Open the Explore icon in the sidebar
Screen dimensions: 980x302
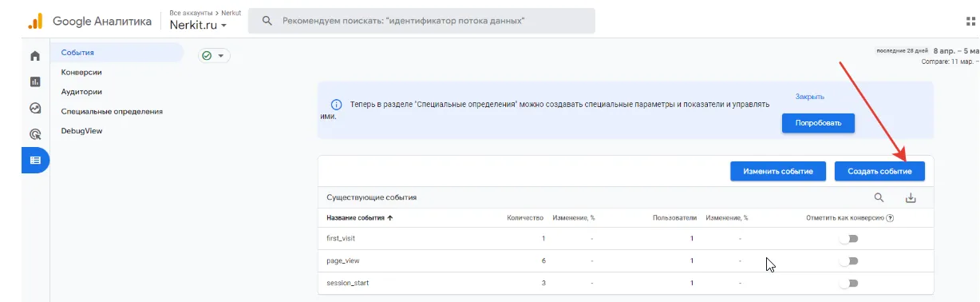(35, 108)
